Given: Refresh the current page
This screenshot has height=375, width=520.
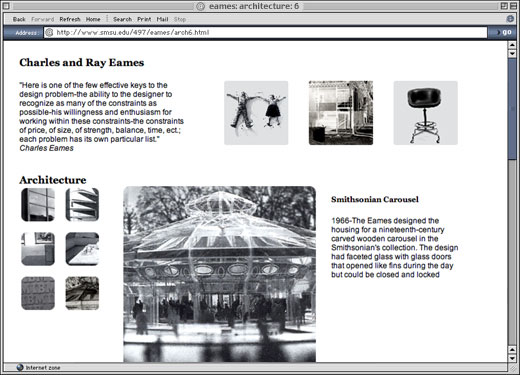Looking at the screenshot, I should [70, 19].
